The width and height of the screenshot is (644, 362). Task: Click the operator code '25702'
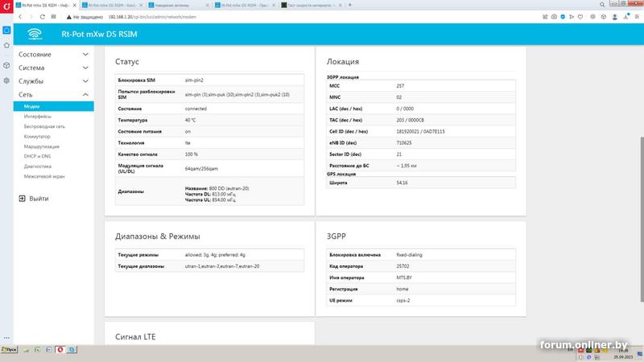[x=402, y=266]
